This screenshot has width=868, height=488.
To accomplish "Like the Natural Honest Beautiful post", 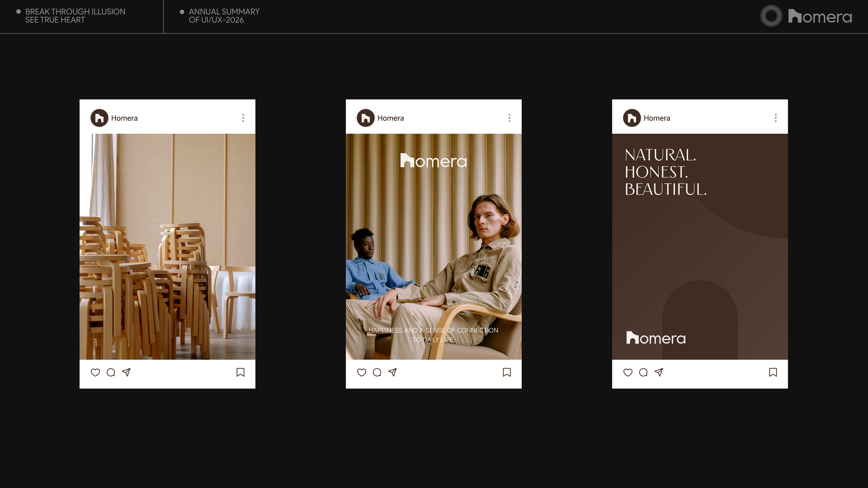I will tap(628, 372).
